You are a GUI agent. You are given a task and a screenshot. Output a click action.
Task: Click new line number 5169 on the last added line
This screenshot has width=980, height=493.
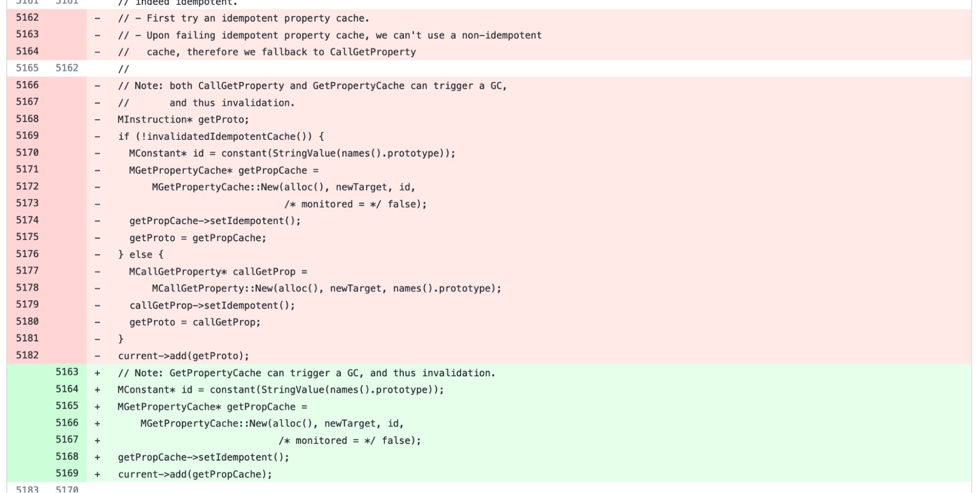click(67, 473)
